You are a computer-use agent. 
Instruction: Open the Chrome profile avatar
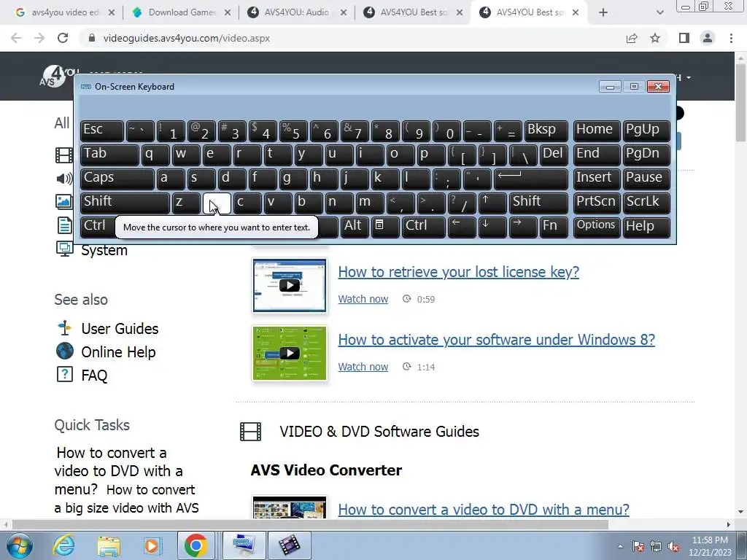(708, 38)
